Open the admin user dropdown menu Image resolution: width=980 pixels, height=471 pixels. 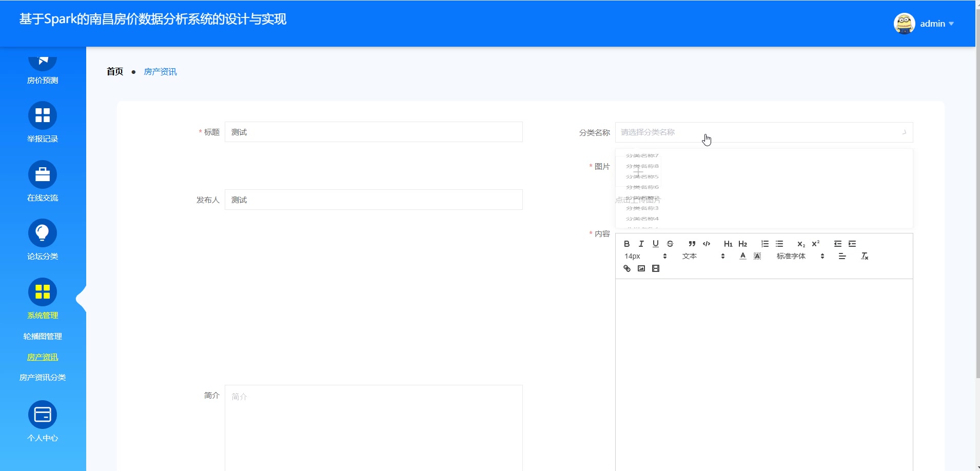click(x=936, y=24)
